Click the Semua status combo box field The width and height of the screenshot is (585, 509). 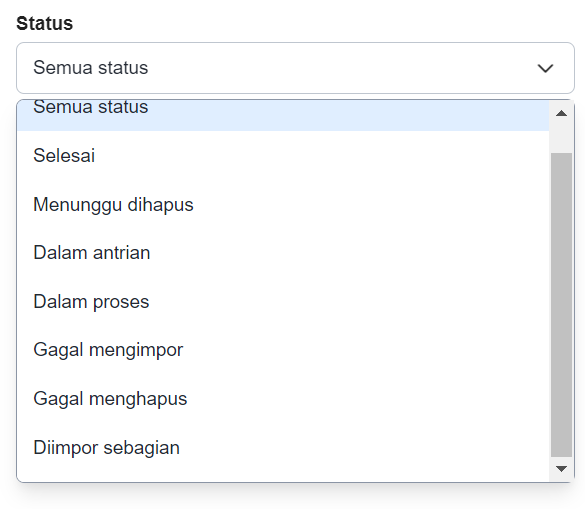(295, 68)
